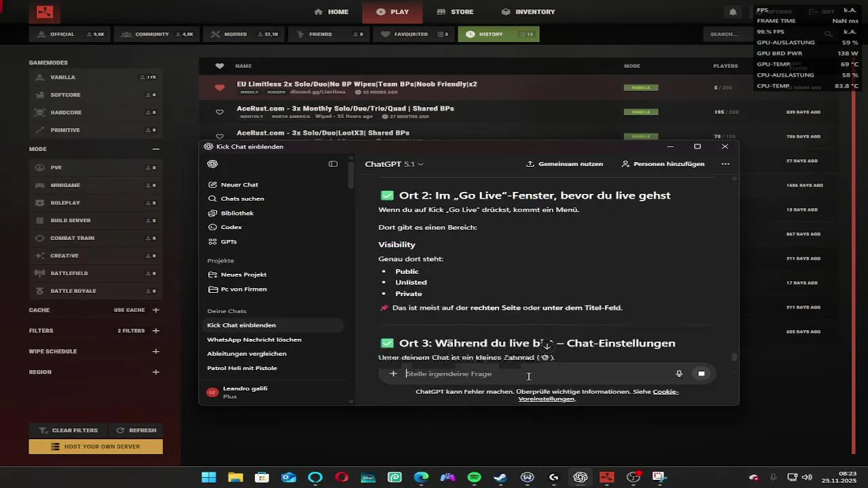This screenshot has width=868, height=488.
Task: Select the Hardcore gamemode filter
Action: pos(96,113)
